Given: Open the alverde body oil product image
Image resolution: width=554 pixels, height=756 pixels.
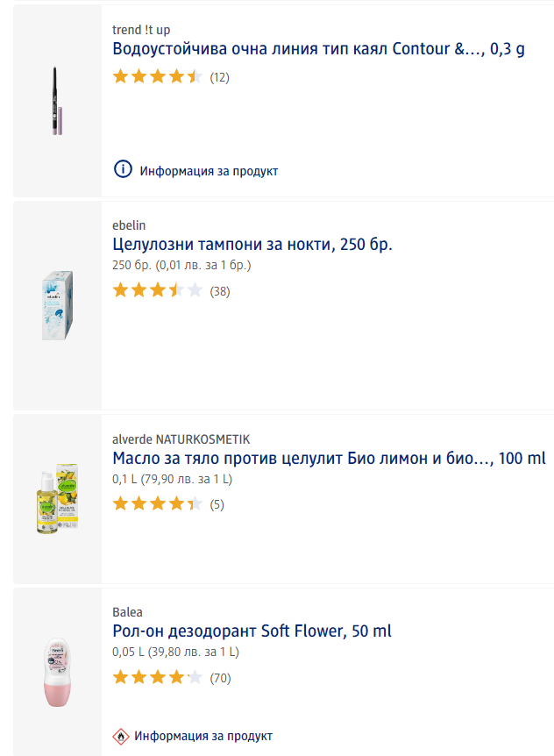Looking at the screenshot, I should (x=58, y=498).
